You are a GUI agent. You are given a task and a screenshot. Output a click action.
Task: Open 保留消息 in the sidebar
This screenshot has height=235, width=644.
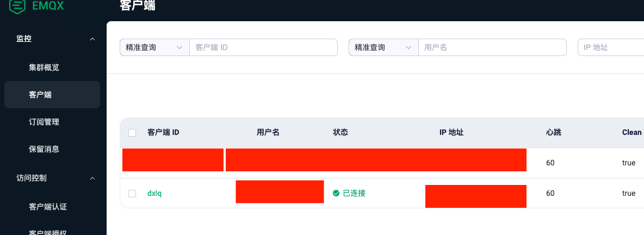44,149
